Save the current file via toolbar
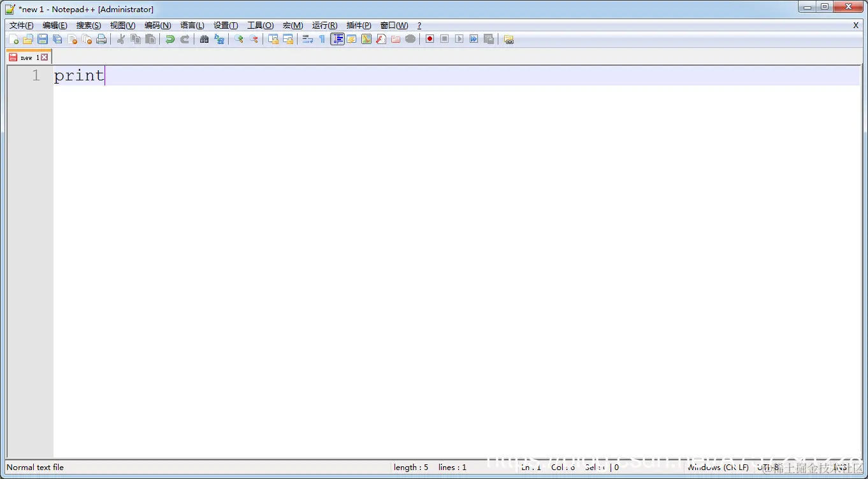Screen dimensions: 868x479 click(43, 39)
